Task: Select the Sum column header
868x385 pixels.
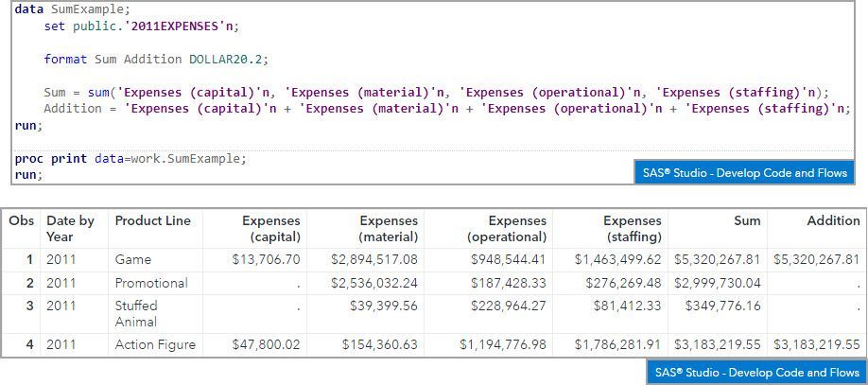Action: click(747, 220)
